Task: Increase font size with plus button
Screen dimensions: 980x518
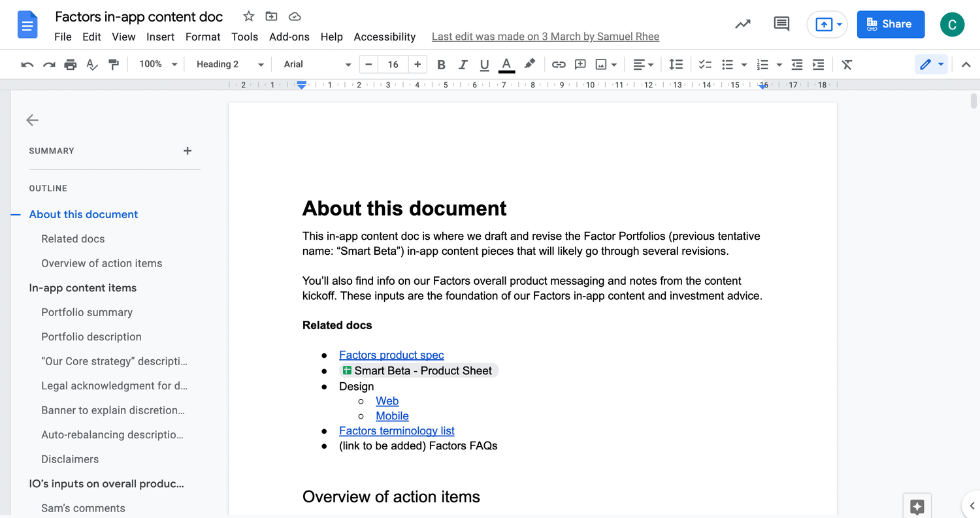Action: [417, 64]
